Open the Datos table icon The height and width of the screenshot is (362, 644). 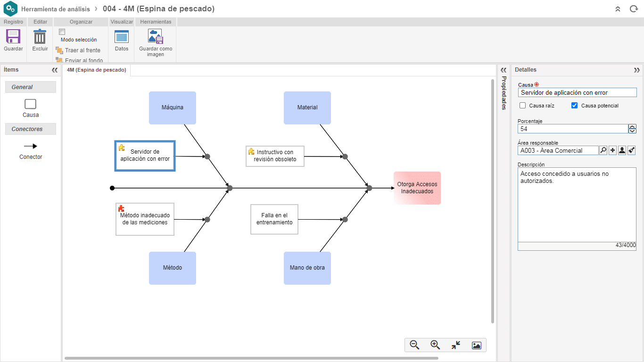pyautogui.click(x=122, y=37)
